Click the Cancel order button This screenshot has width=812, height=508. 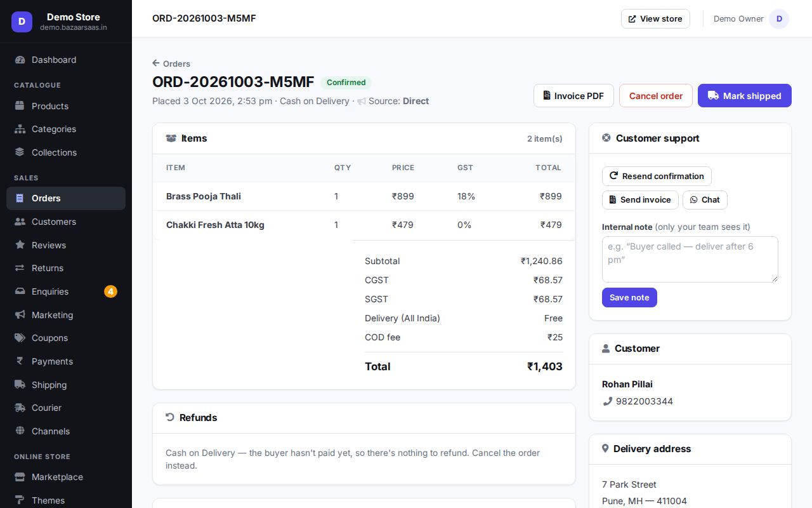point(656,96)
